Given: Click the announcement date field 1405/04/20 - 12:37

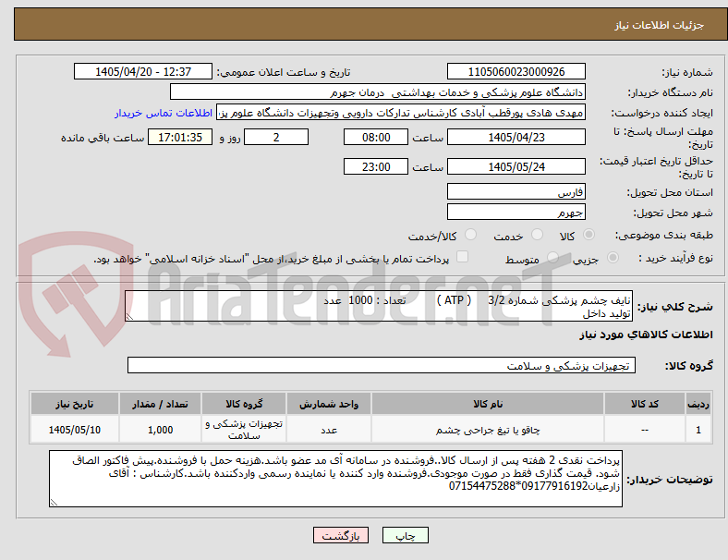Looking at the screenshot, I should pos(143,71).
